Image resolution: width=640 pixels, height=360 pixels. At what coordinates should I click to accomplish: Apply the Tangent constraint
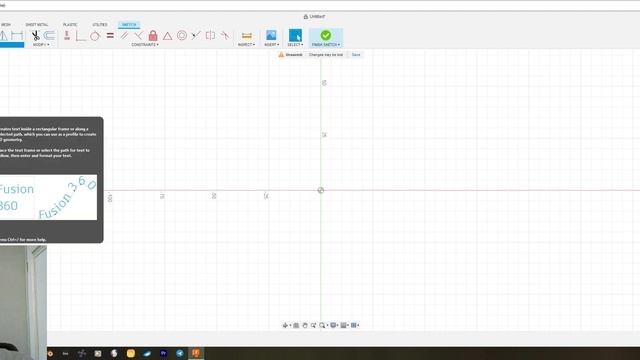pos(95,36)
